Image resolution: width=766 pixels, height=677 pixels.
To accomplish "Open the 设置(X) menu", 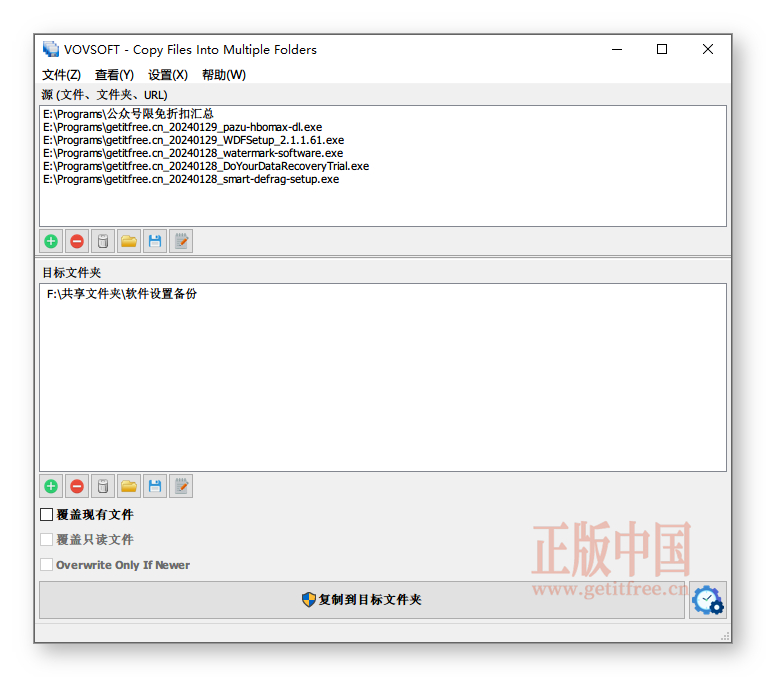I will pos(168,75).
